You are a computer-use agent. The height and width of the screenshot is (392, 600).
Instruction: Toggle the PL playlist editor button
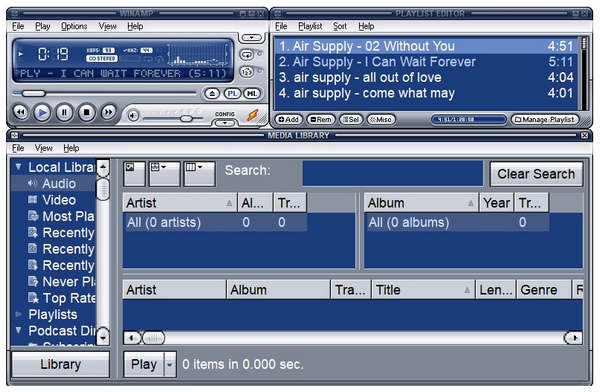232,93
